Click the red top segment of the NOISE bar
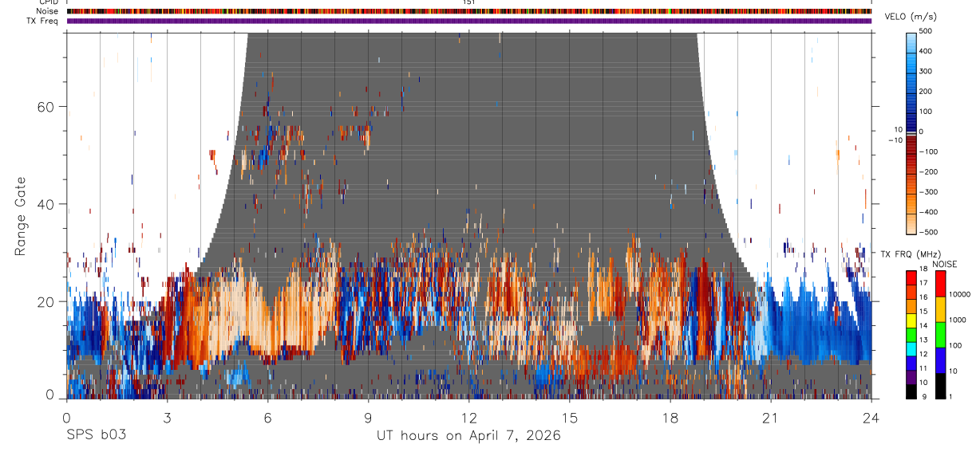Screen dimensions: 980x452 click(x=940, y=284)
